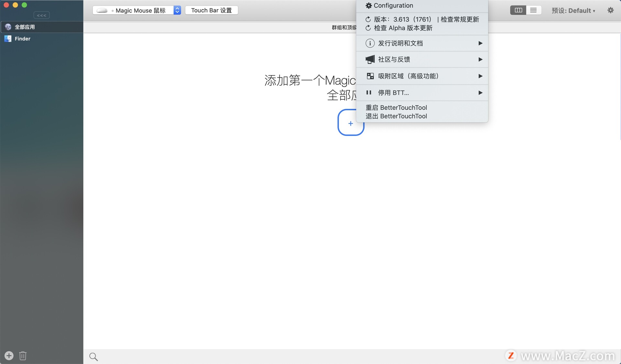Viewport: 621px width, 364px height.
Task: Expand the 社区与反馈 submenu arrow
Action: pos(480,59)
